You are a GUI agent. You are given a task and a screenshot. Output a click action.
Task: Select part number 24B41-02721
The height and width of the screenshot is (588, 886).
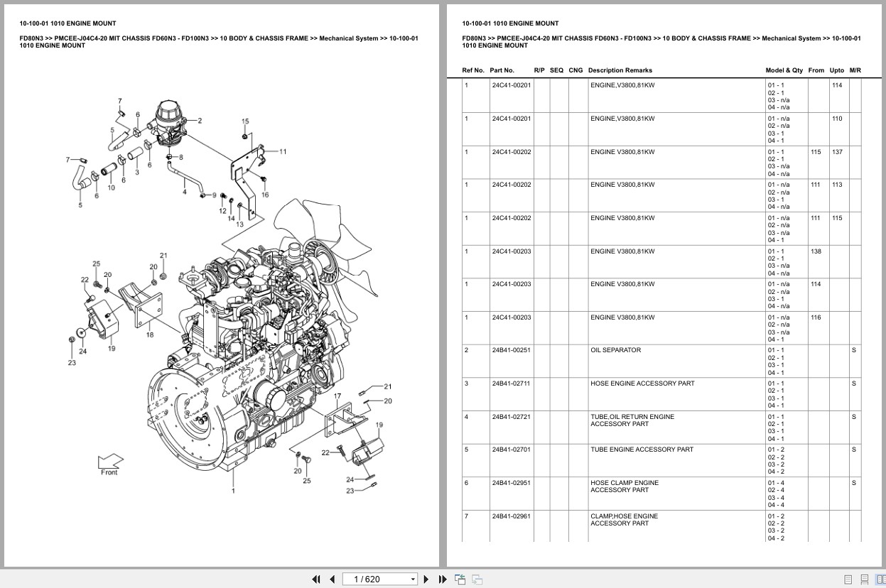pos(511,417)
